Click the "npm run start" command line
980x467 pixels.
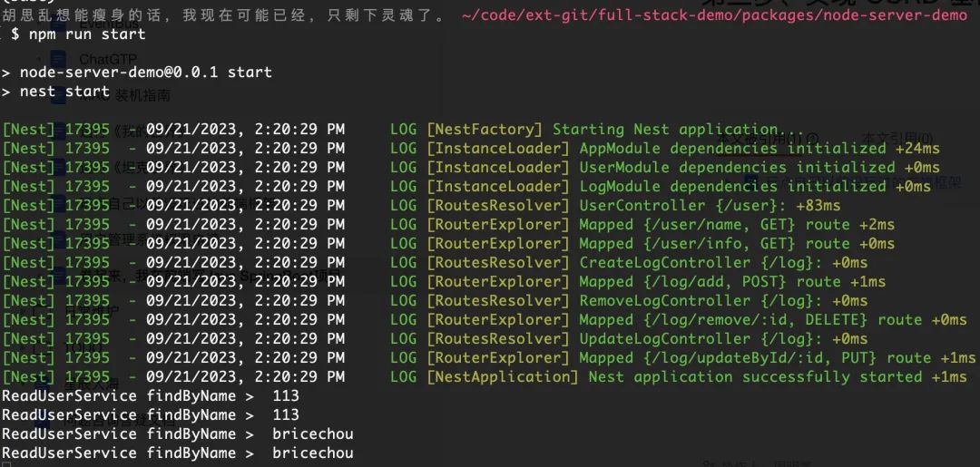click(87, 34)
